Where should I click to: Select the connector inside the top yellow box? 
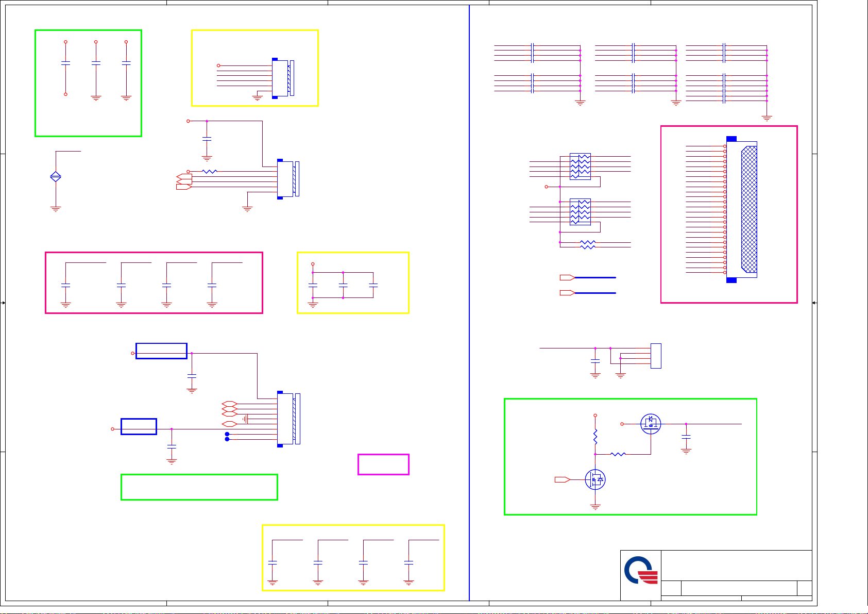(283, 78)
